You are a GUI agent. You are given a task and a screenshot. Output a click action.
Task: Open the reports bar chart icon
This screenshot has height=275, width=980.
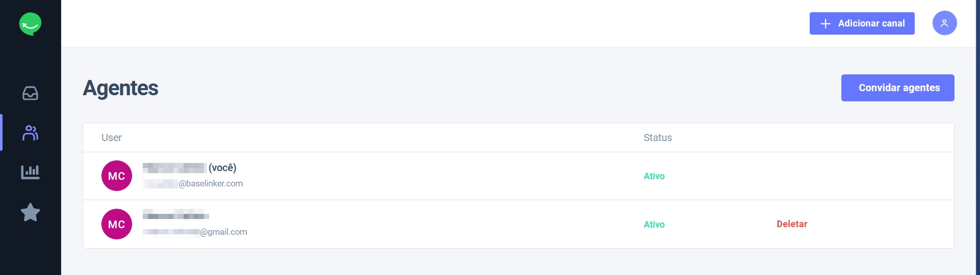(30, 172)
